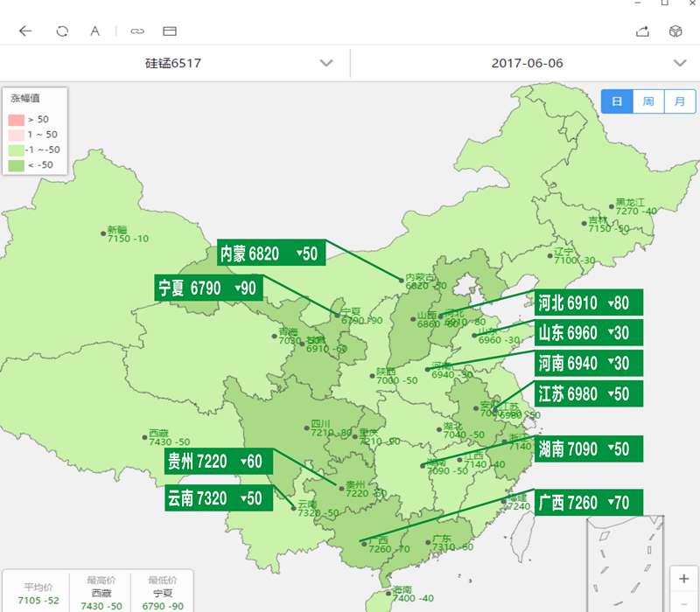Click the 新疆 7150 -10 map label

coord(128,234)
